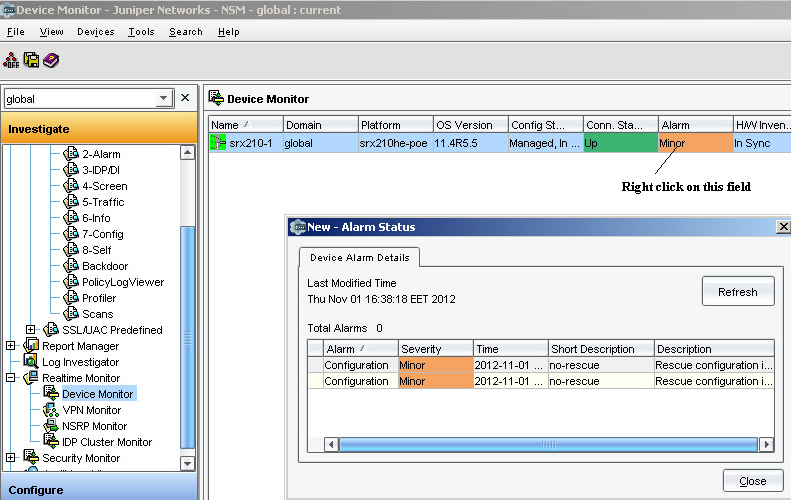Open the purple help book toolbar icon
Viewport: 791px width, 500px height.
(x=51, y=60)
